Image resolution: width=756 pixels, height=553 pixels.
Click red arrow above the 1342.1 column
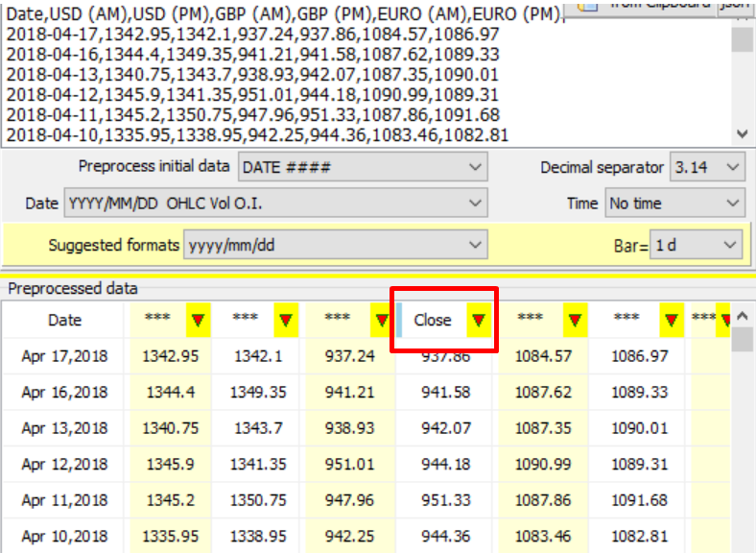click(286, 321)
